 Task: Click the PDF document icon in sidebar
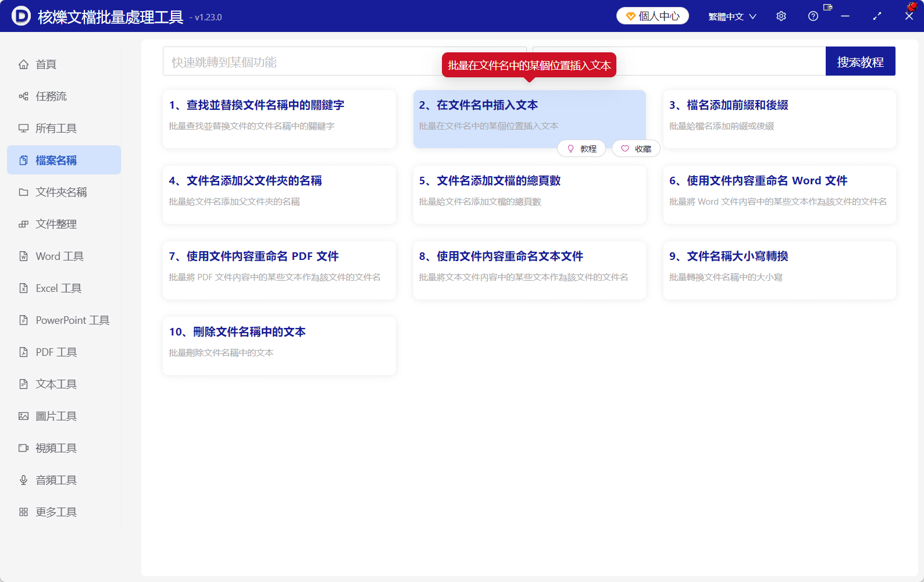tap(23, 352)
